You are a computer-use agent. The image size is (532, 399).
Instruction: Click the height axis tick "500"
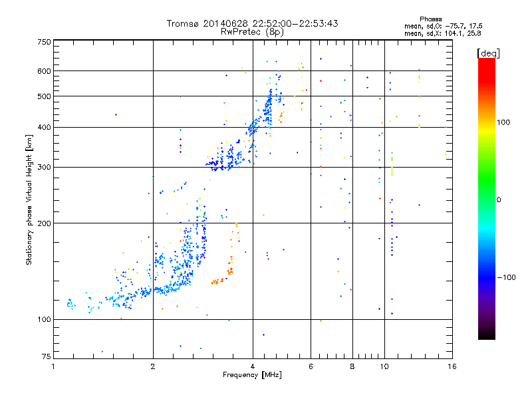(x=44, y=96)
